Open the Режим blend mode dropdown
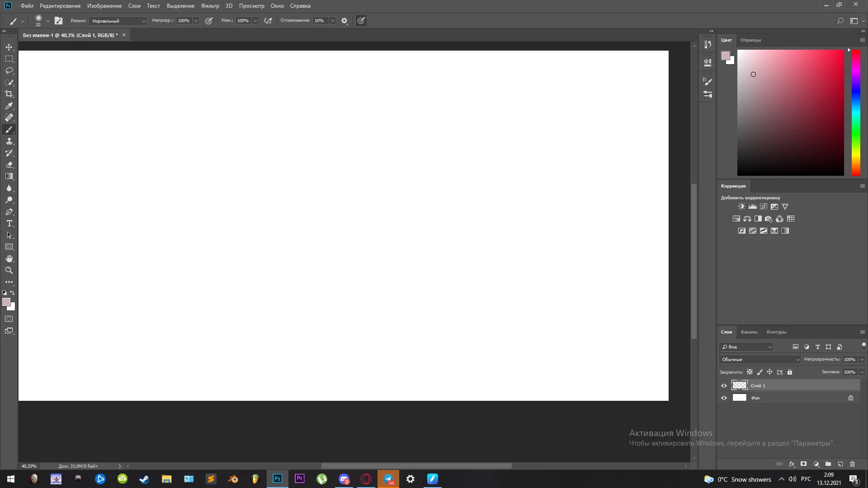 118,21
